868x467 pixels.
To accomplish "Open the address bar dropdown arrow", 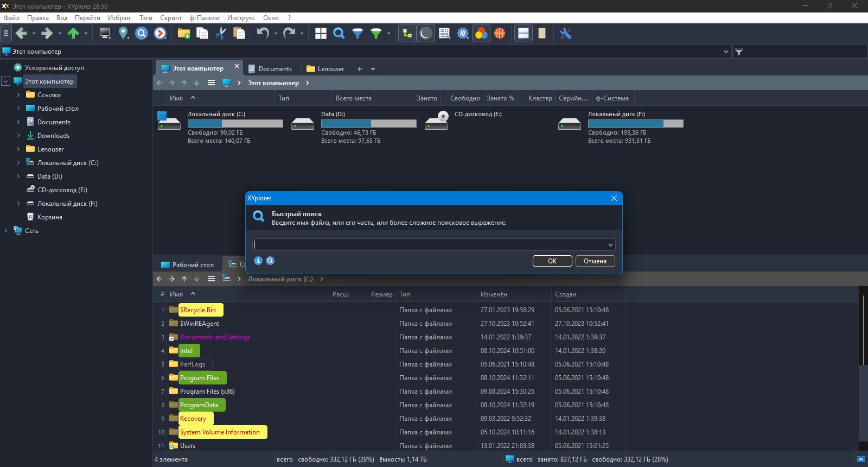I will coord(726,52).
